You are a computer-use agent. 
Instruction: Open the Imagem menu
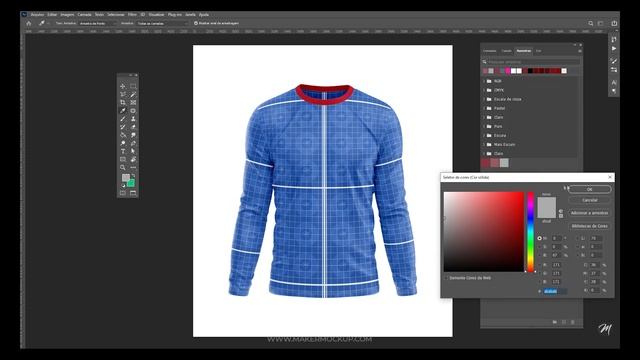(x=67, y=15)
